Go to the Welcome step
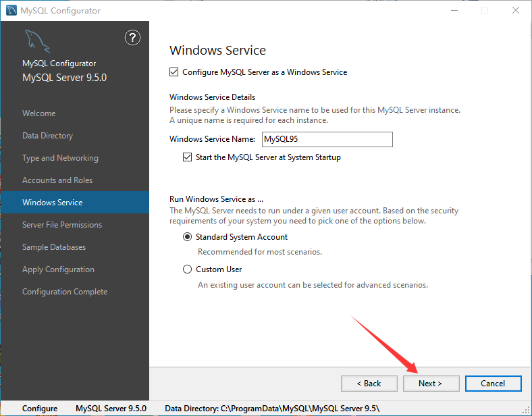The image size is (532, 416). pyautogui.click(x=39, y=113)
